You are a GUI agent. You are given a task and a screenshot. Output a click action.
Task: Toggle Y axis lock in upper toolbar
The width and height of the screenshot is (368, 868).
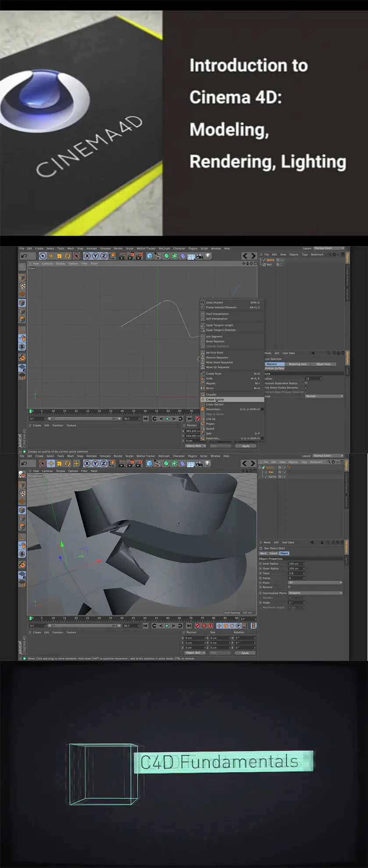(x=95, y=256)
